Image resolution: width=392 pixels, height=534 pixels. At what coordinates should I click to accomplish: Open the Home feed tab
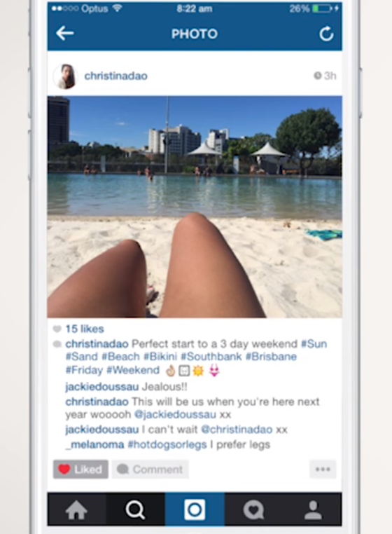coord(76,509)
